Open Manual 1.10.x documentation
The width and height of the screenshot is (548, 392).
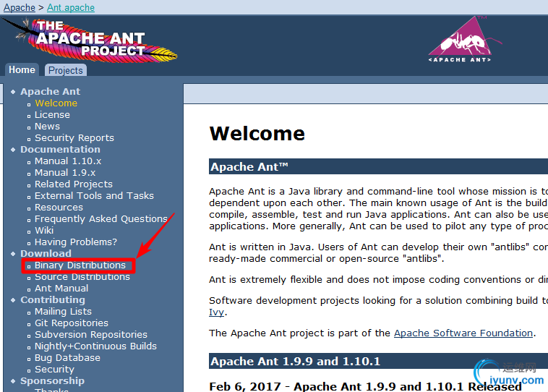coord(68,161)
